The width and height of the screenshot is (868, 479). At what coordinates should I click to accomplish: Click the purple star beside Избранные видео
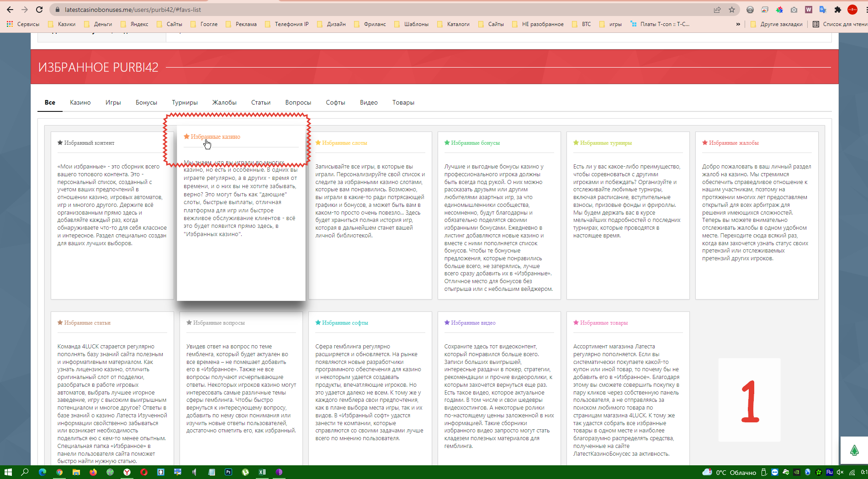pyautogui.click(x=447, y=323)
